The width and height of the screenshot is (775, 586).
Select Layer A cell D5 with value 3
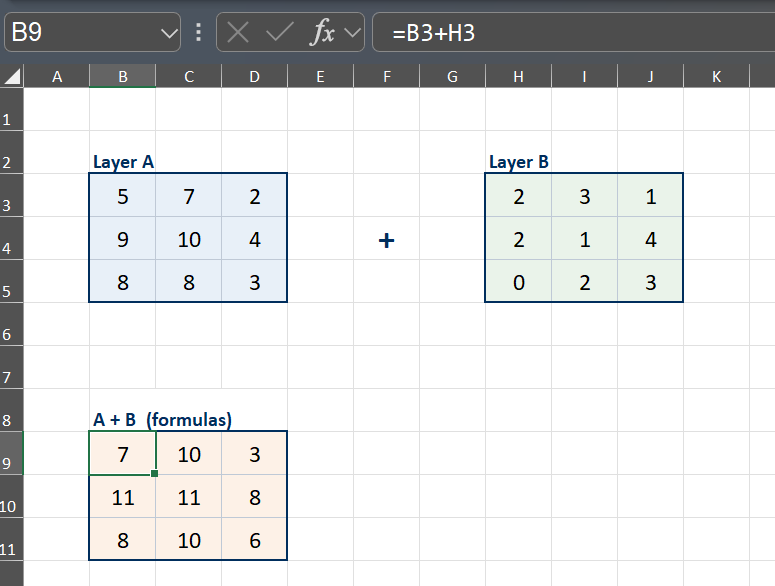255,281
